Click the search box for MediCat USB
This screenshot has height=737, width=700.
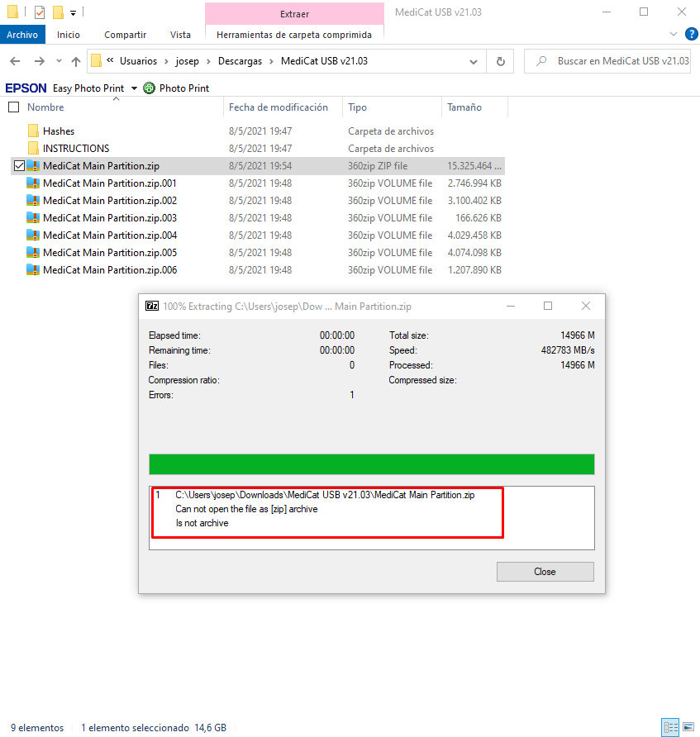(x=607, y=61)
